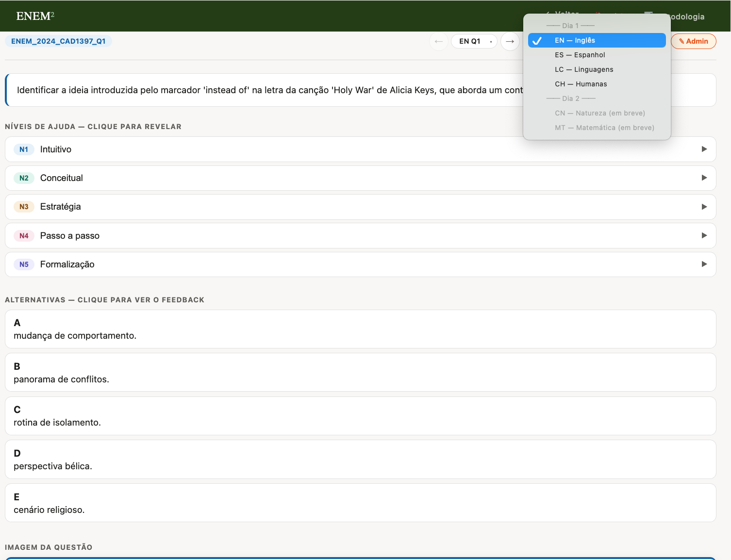Expand the N2 Conceitual help level
731x560 pixels.
coord(360,178)
